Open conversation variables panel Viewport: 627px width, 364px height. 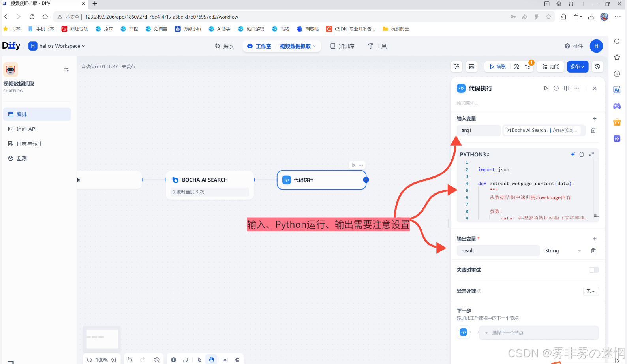point(456,67)
